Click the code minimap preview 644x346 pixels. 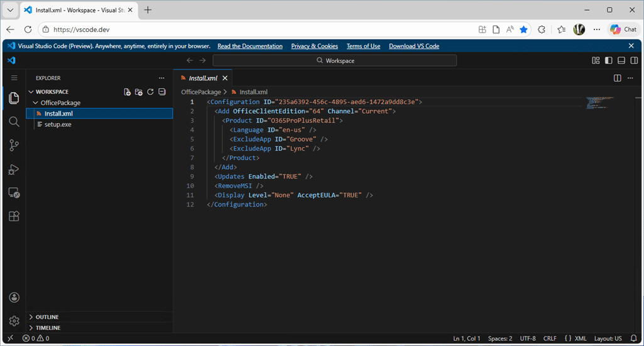pos(598,103)
